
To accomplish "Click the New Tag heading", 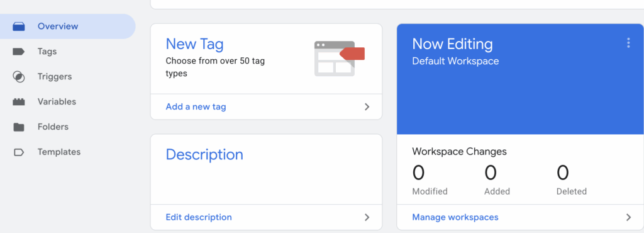I will click(195, 44).
